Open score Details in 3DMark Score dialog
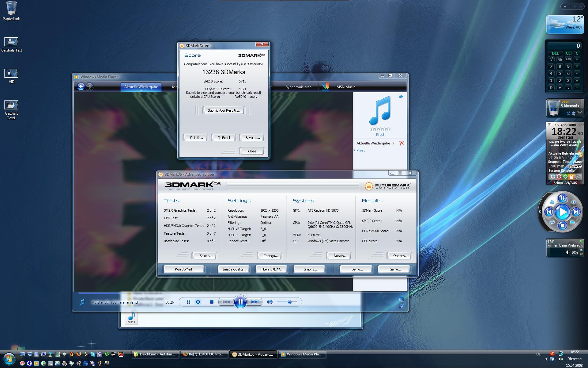The height and width of the screenshot is (368, 588). [196, 138]
